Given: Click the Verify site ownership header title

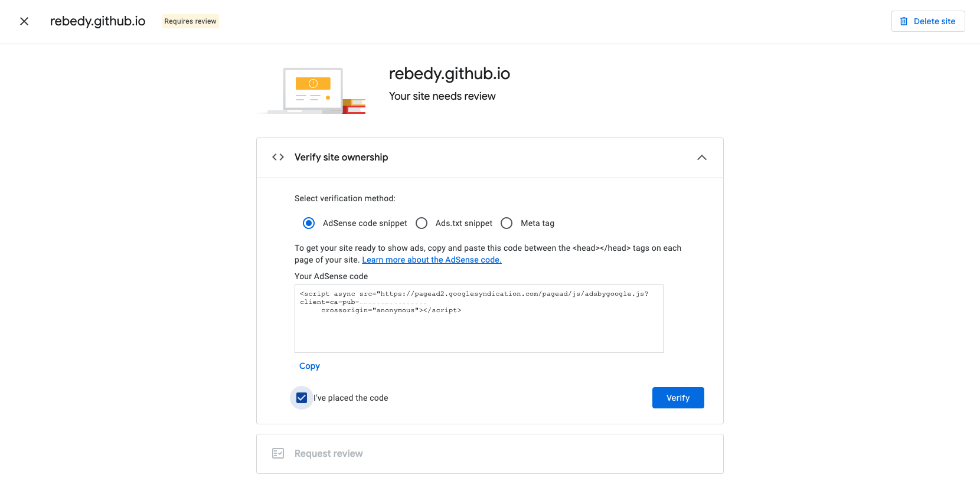Looking at the screenshot, I should tap(341, 157).
